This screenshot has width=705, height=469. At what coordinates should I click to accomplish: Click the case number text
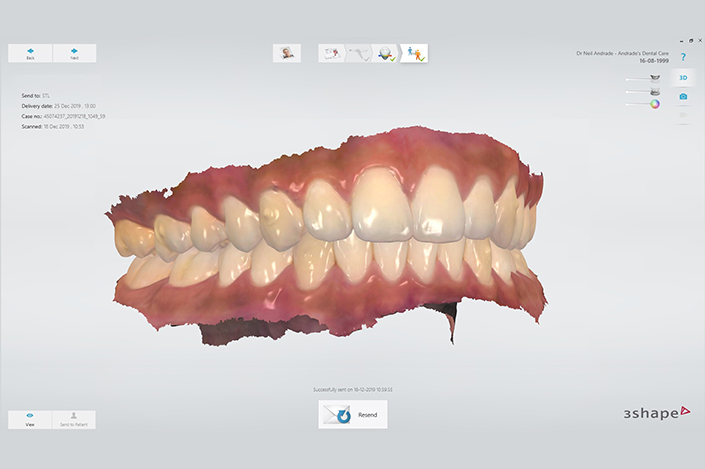[64, 116]
